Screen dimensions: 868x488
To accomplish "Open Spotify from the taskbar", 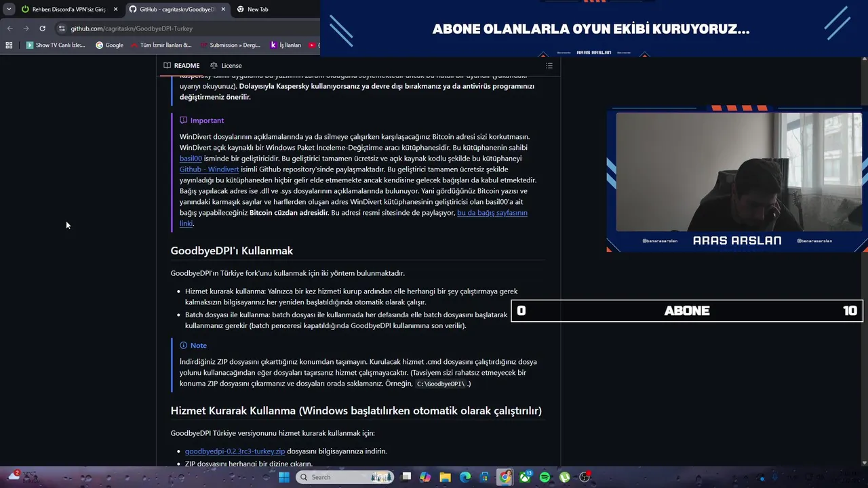I will coord(545,477).
